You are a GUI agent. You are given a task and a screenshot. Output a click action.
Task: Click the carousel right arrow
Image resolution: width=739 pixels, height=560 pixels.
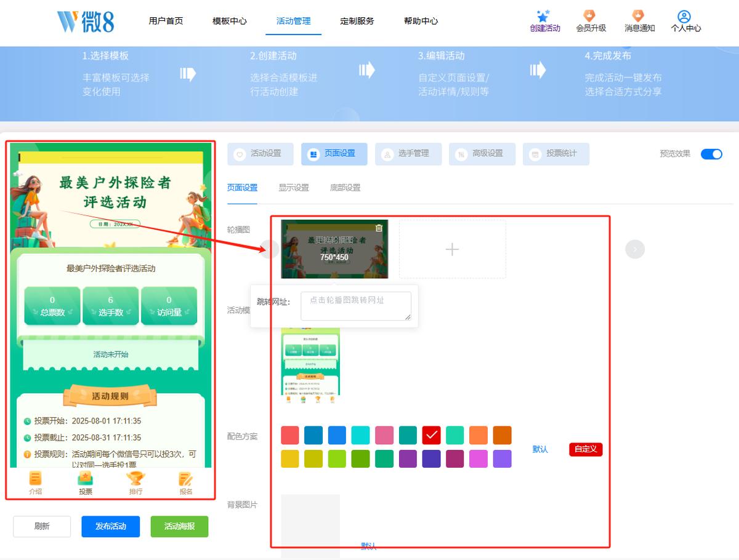[x=635, y=249]
